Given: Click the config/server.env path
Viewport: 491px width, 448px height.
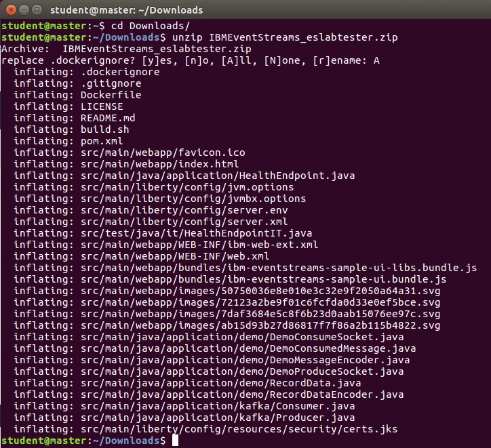Looking at the screenshot, I should pos(184,210).
